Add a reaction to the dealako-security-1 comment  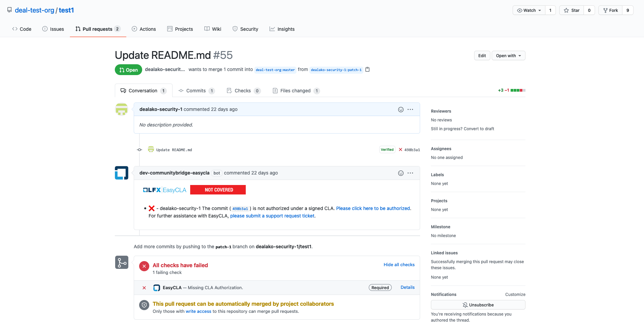pyautogui.click(x=401, y=110)
